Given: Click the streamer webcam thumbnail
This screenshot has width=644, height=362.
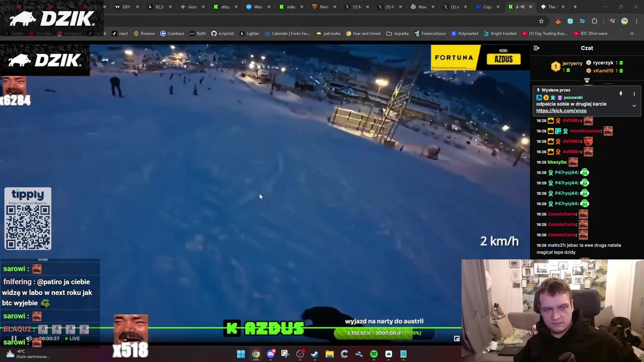Looking at the screenshot, I should coord(552,310).
